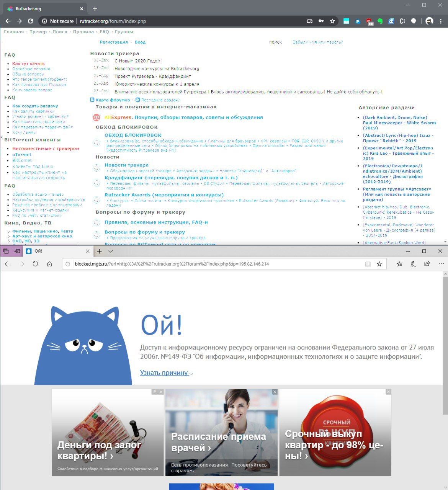Image resolution: width=448 pixels, height=490 pixels.
Task: Click the AliExpress forum icon
Action: click(96, 118)
